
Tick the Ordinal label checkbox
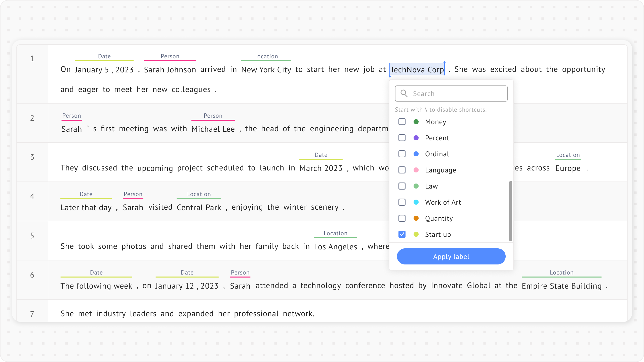tap(402, 154)
